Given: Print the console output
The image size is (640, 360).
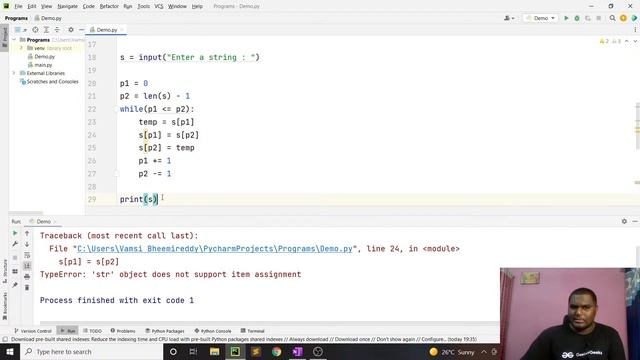Looking at the screenshot, I should point(27,276).
